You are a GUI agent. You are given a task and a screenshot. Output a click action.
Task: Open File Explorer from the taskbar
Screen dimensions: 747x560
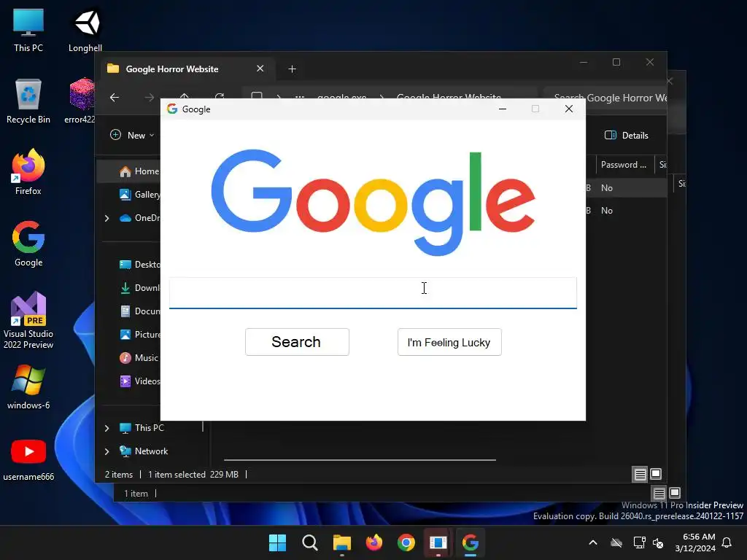pyautogui.click(x=341, y=542)
